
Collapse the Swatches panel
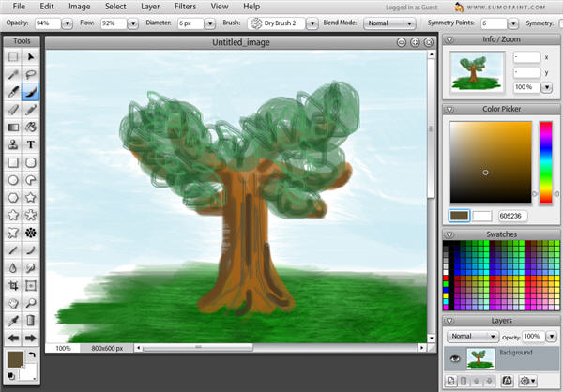pos(449,234)
